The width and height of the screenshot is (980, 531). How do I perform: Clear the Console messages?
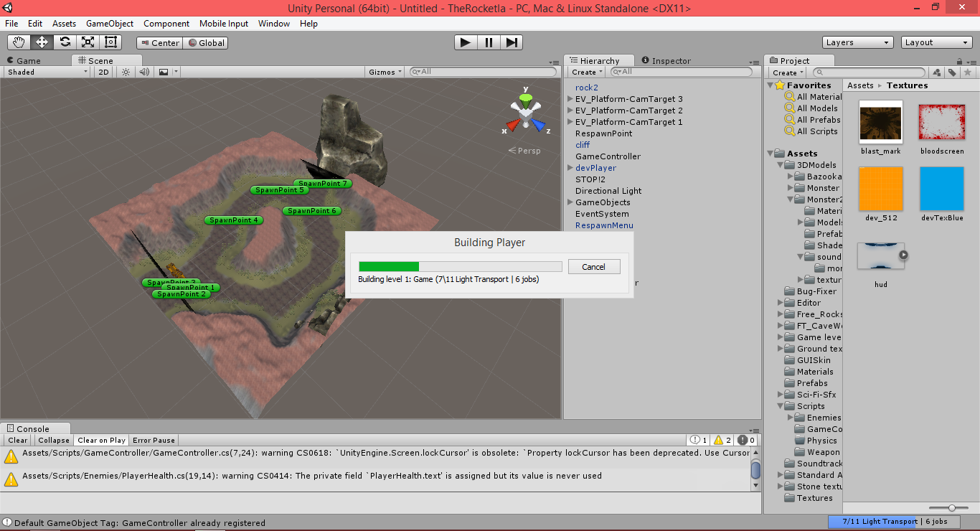(x=18, y=440)
